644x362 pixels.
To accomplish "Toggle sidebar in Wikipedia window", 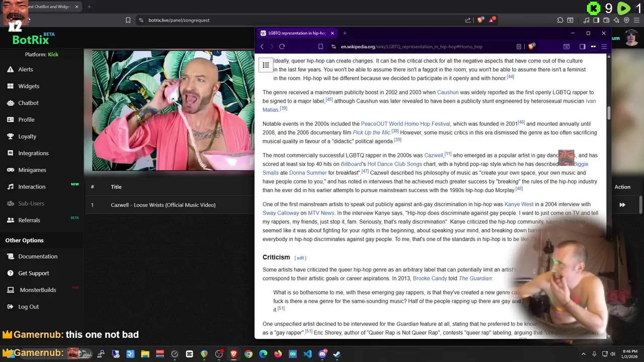I will [582, 47].
